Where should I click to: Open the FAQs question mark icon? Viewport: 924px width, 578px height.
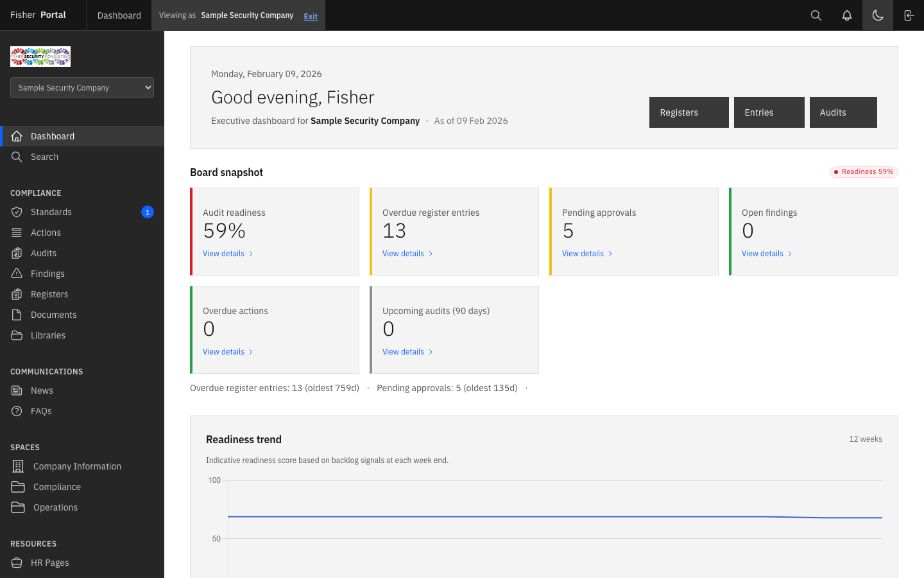click(x=16, y=410)
